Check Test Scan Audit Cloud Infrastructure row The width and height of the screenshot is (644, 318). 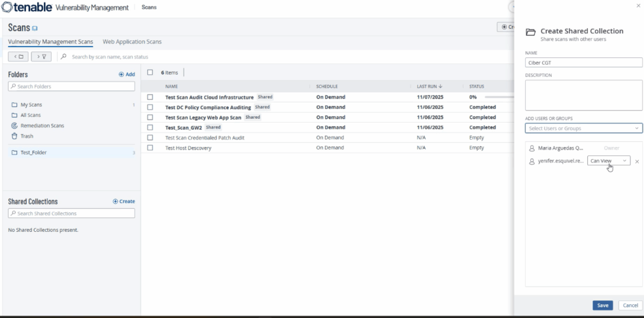pyautogui.click(x=150, y=97)
